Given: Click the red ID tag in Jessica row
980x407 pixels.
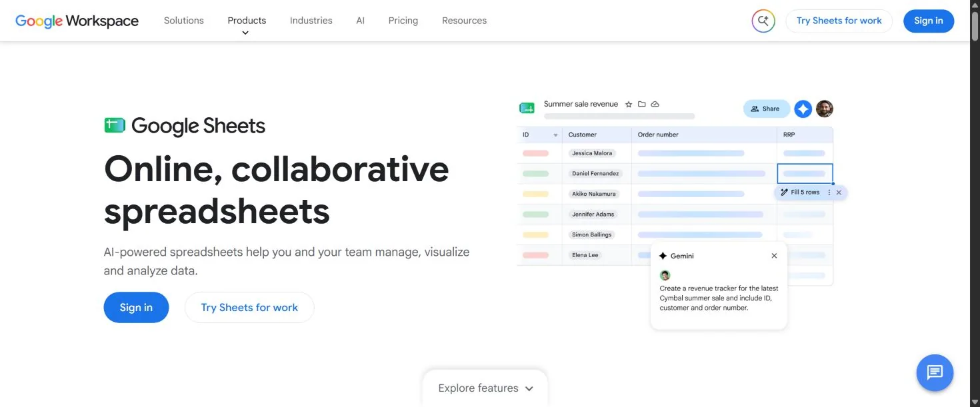Looking at the screenshot, I should pos(535,153).
